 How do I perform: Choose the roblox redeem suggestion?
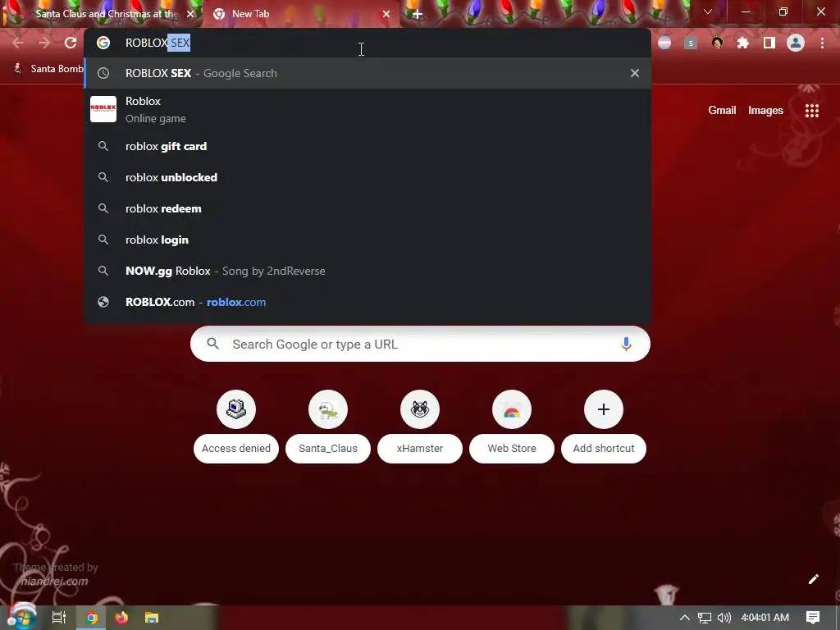pyautogui.click(x=367, y=208)
